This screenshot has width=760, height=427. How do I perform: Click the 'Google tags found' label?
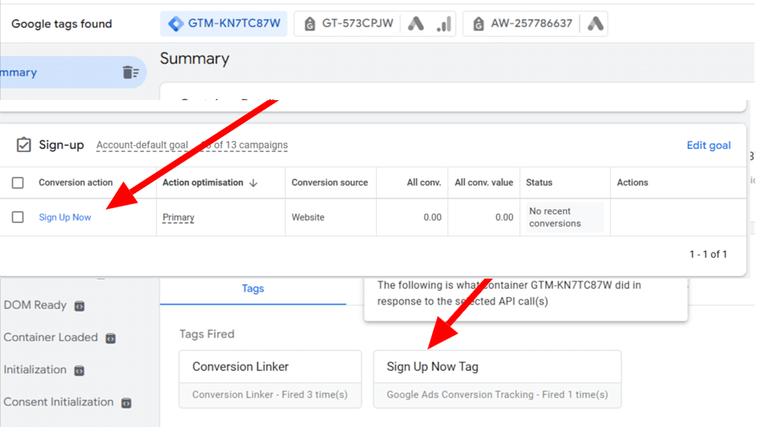(x=62, y=24)
